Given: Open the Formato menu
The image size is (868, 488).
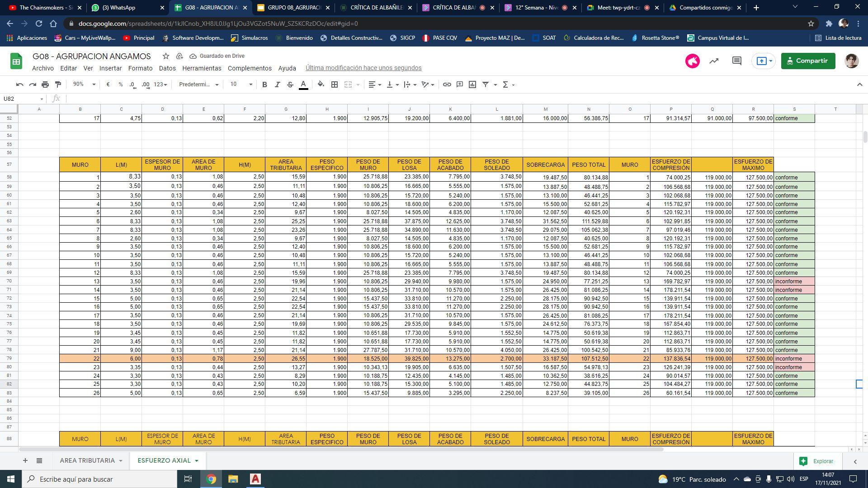Looking at the screenshot, I should pos(140,68).
